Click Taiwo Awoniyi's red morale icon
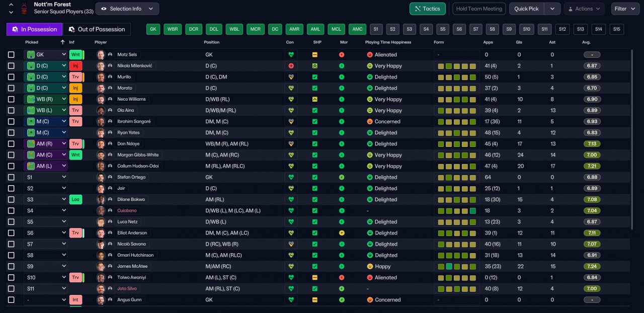Viewport: 644px width, 313px height. tap(342, 277)
